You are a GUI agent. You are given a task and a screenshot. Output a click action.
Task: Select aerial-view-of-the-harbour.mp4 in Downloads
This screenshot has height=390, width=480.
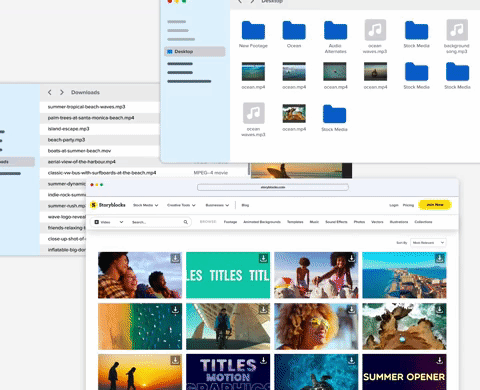[100, 162]
